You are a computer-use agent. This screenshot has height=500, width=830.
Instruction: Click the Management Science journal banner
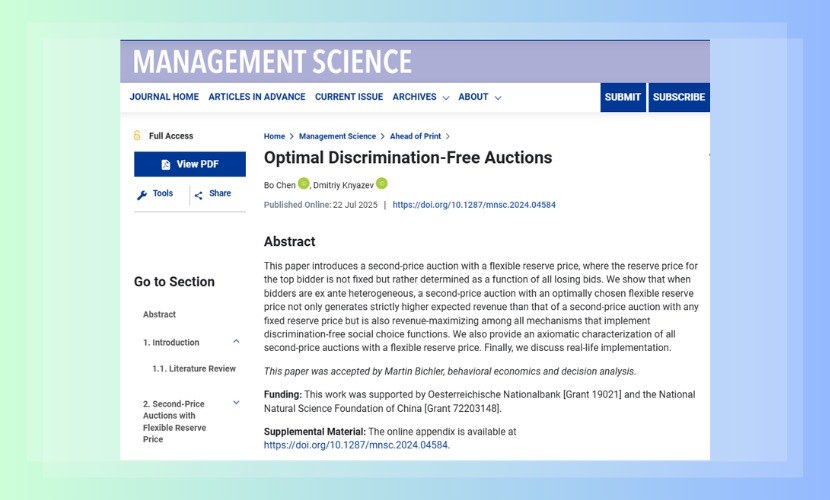coord(272,62)
